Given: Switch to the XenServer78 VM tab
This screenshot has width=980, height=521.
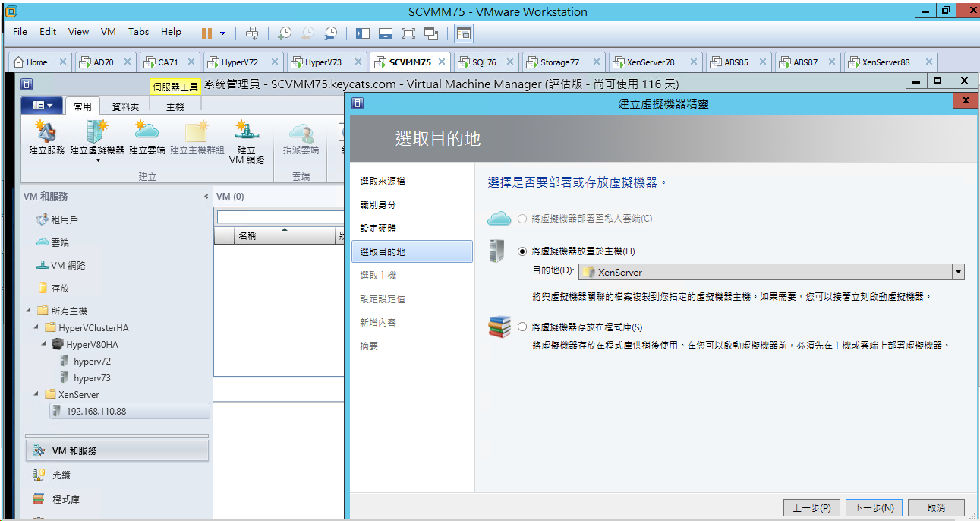Looking at the screenshot, I should [655, 62].
